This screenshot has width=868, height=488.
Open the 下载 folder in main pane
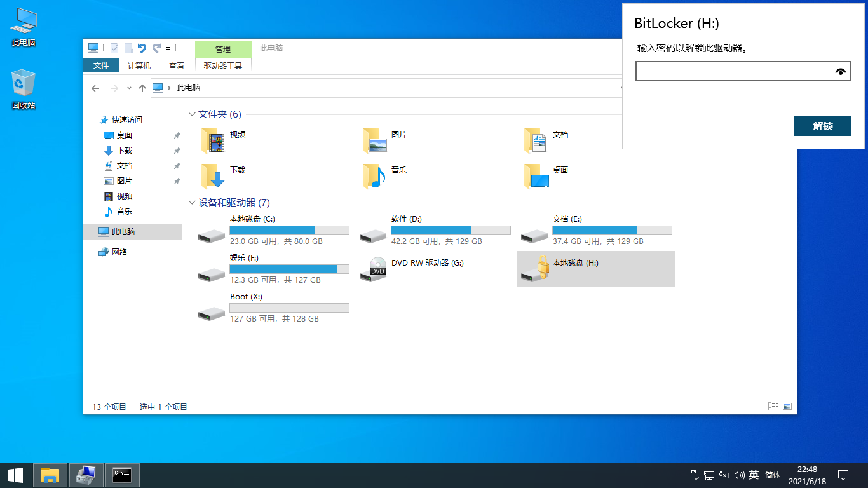(224, 176)
